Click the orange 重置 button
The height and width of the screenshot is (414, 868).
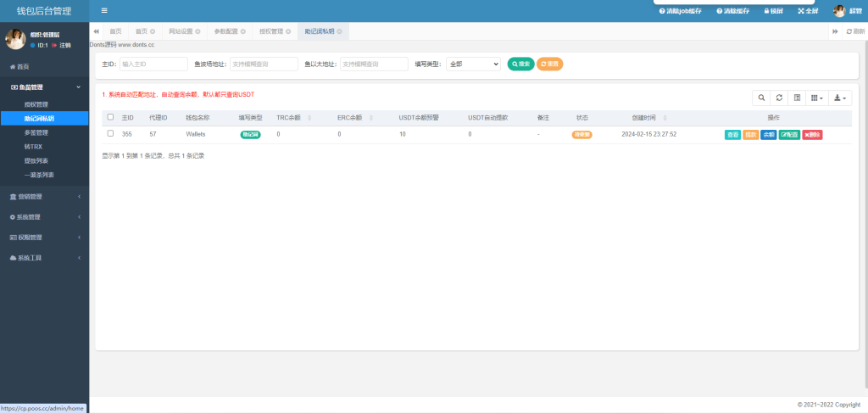(x=549, y=64)
